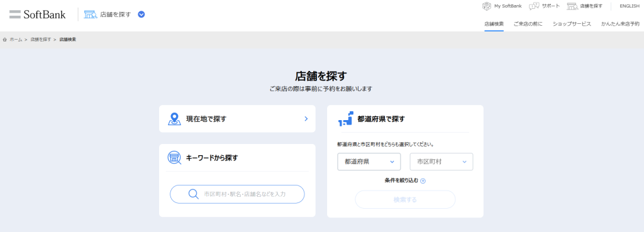Go to 店舗を探す breadcrumb link
The height and width of the screenshot is (232, 644).
pyautogui.click(x=41, y=40)
